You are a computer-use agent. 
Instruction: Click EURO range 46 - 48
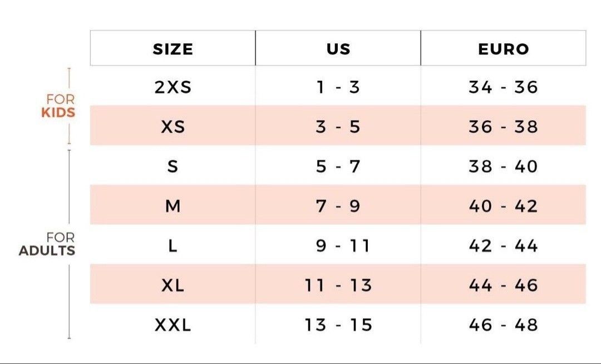tap(503, 325)
